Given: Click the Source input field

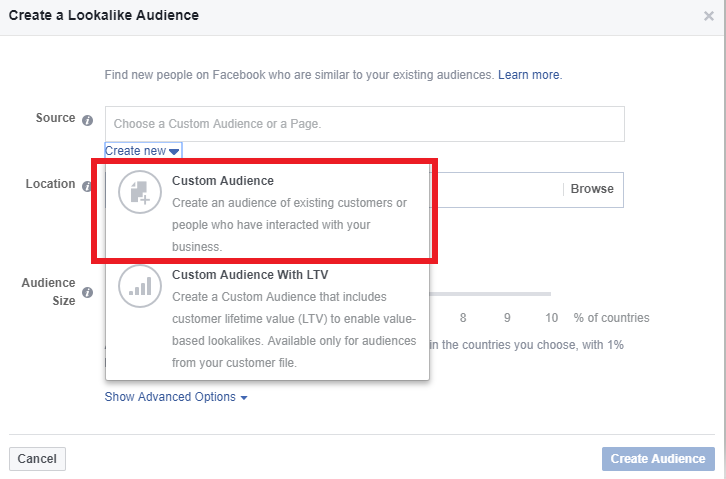Looking at the screenshot, I should (x=365, y=124).
